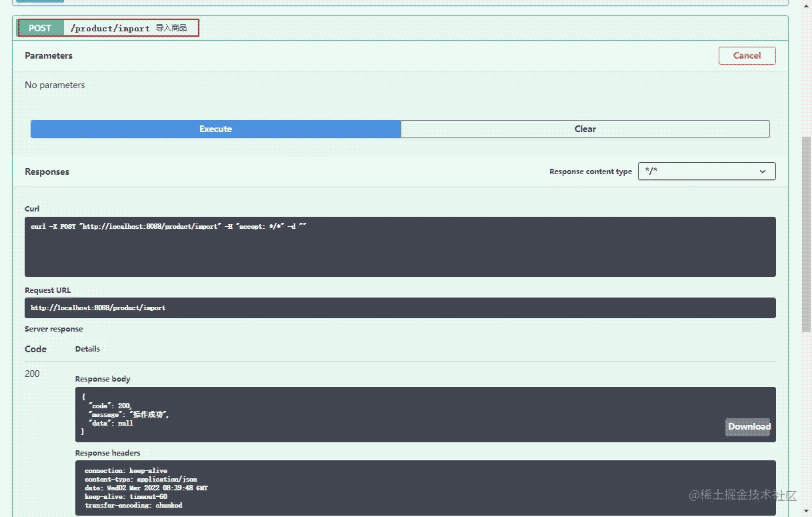Screen dimensions: 812x517
Task: Click the green POST method badge
Action: point(40,28)
